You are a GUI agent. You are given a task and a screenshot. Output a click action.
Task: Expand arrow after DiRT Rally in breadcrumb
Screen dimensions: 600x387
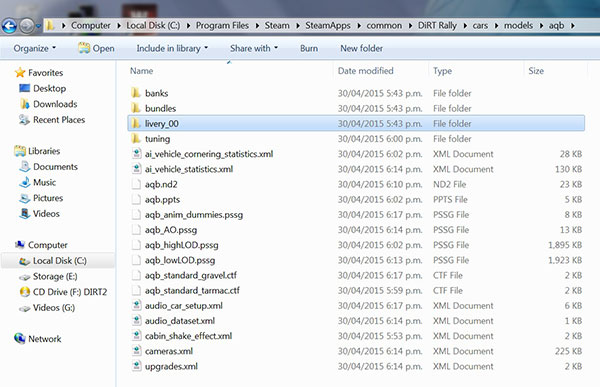(465, 26)
